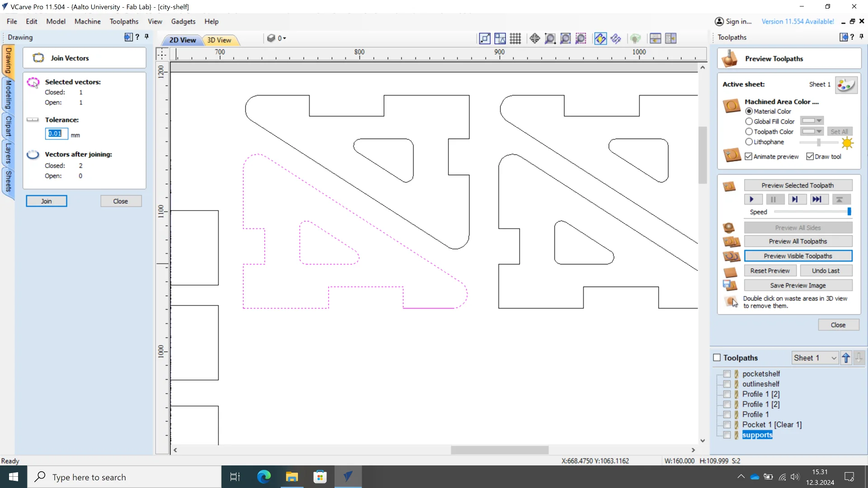Click the save preview image icon
The image size is (868, 488).
click(x=730, y=285)
